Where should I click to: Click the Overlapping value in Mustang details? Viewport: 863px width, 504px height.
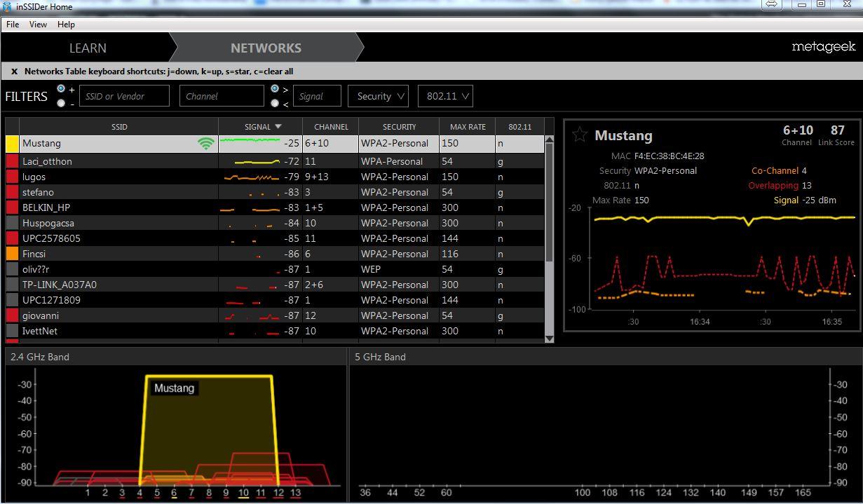click(x=806, y=185)
